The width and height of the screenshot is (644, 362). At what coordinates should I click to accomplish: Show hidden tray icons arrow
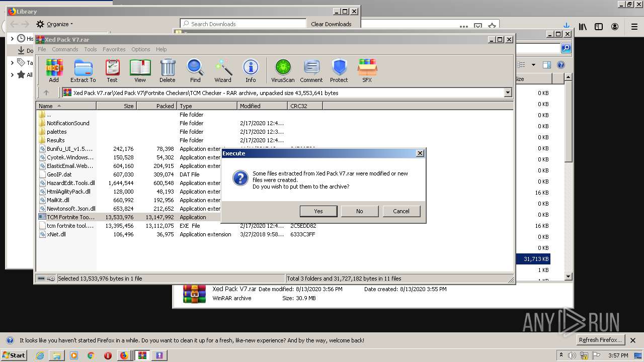tap(561, 355)
